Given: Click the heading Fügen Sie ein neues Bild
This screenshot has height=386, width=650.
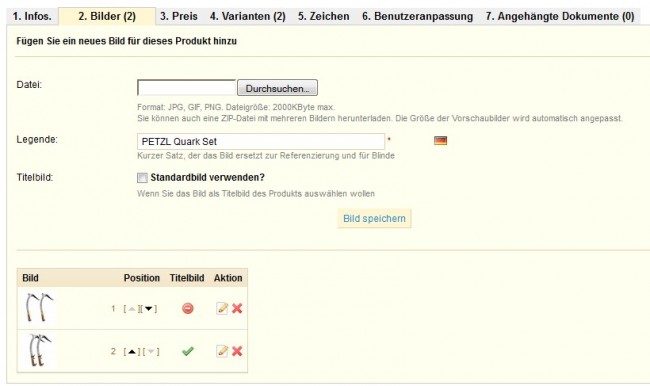Looking at the screenshot, I should [x=126, y=41].
